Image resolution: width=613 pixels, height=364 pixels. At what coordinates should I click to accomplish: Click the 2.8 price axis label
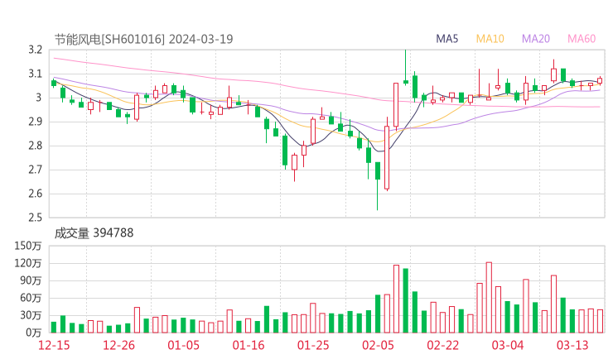(35, 146)
